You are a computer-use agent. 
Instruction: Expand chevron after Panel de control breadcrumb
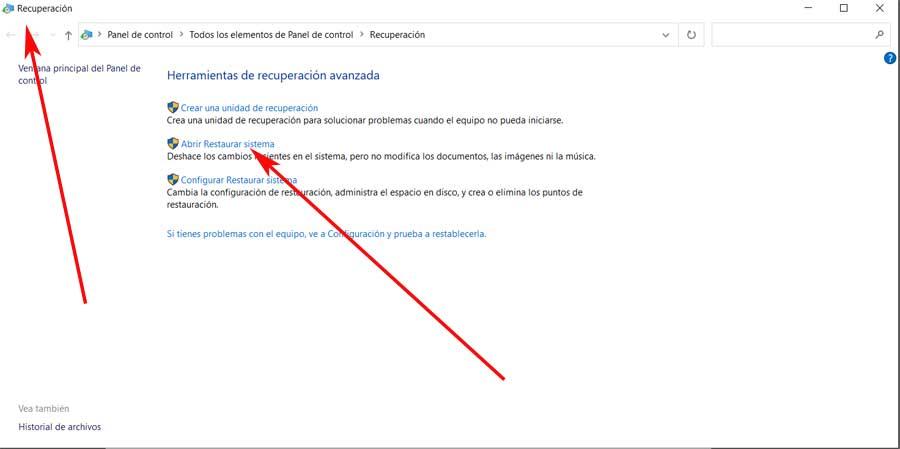coord(181,35)
